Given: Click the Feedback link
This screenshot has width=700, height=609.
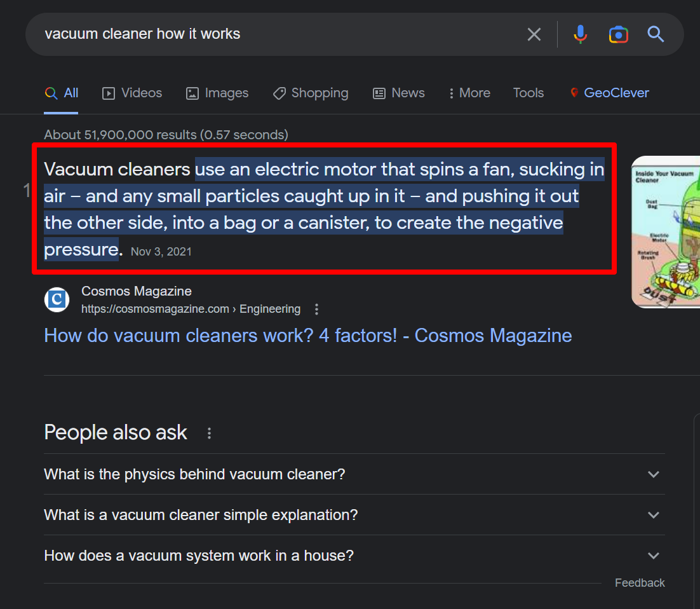Looking at the screenshot, I should [x=639, y=583].
